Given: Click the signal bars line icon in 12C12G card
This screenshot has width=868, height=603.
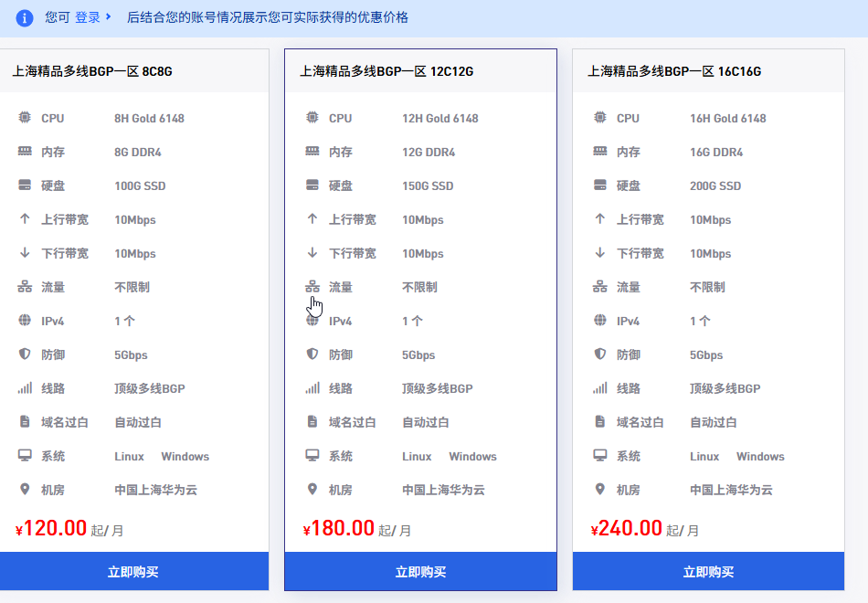Looking at the screenshot, I should coord(312,388).
